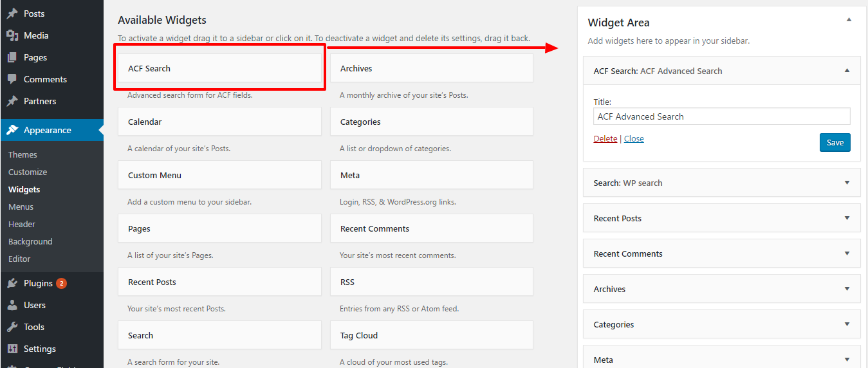Click 'A calendar of your site's Posts.' text
The image size is (868, 368).
[x=179, y=148]
